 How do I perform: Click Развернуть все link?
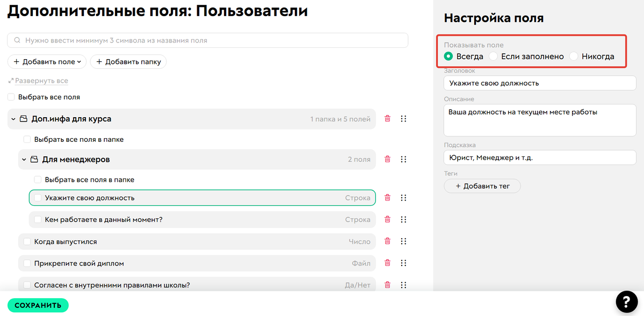(41, 81)
